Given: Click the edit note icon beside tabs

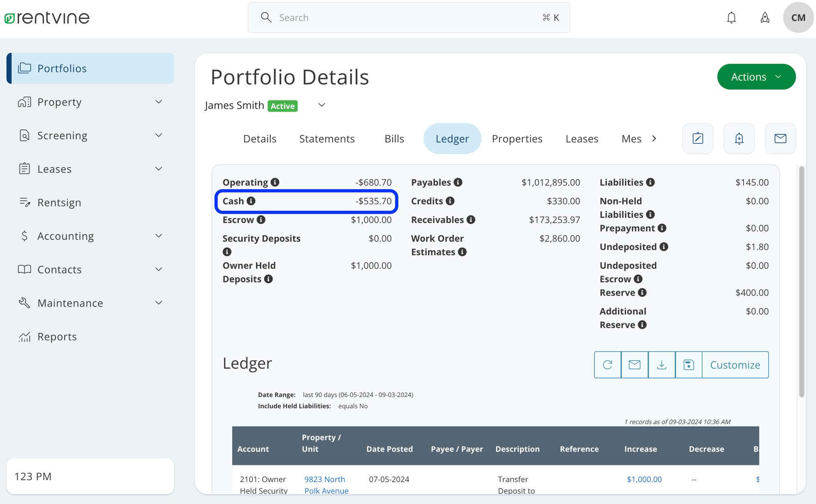Looking at the screenshot, I should click(697, 138).
